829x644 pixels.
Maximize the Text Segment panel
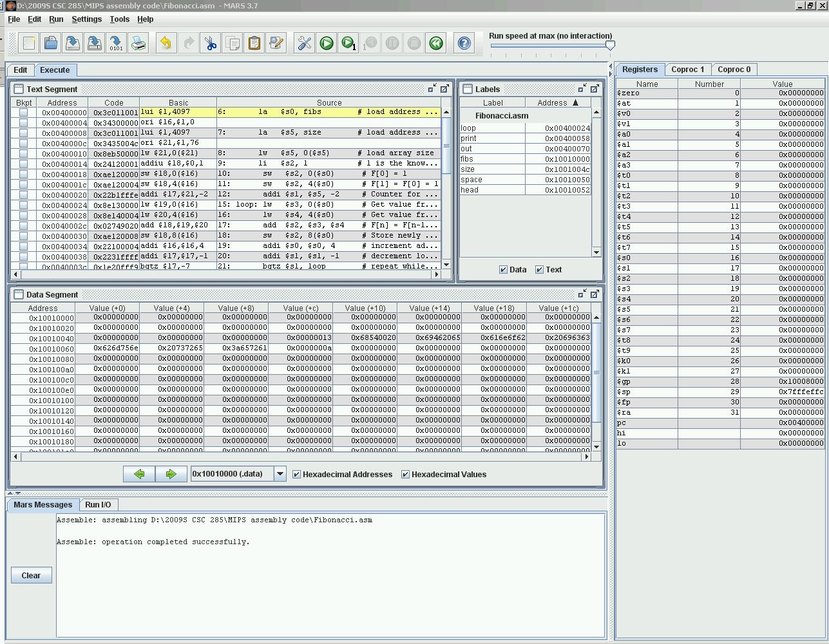pos(444,89)
